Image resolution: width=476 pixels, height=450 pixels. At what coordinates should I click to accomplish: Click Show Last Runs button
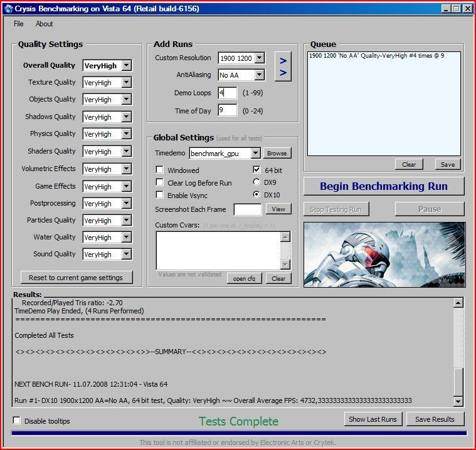373,419
